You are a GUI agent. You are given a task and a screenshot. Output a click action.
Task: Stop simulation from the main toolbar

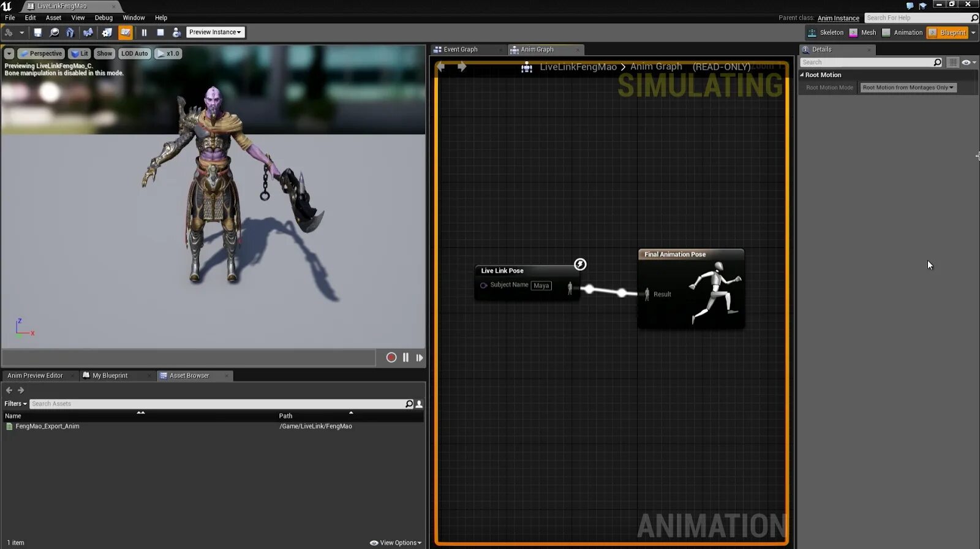pos(160,32)
